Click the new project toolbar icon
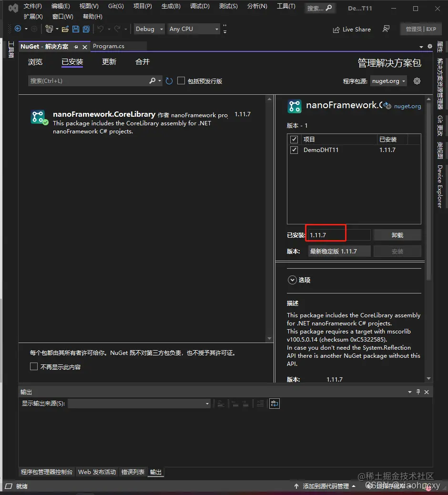 (x=49, y=29)
